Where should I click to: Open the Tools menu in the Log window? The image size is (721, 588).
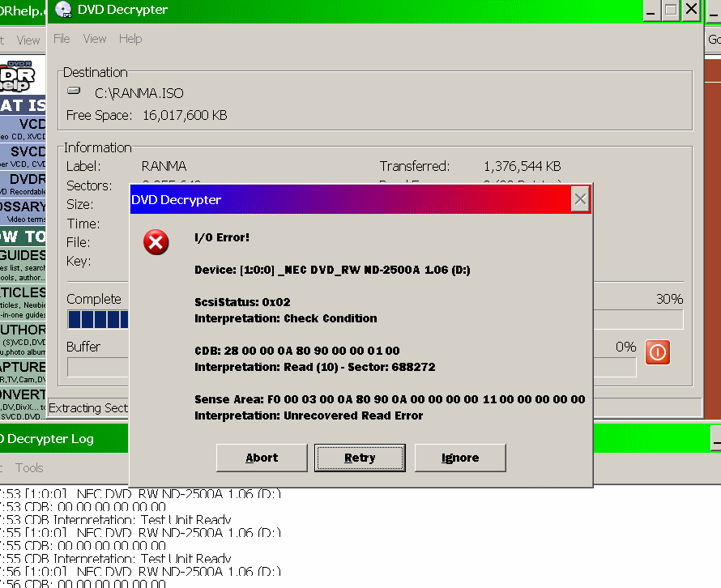click(x=29, y=468)
